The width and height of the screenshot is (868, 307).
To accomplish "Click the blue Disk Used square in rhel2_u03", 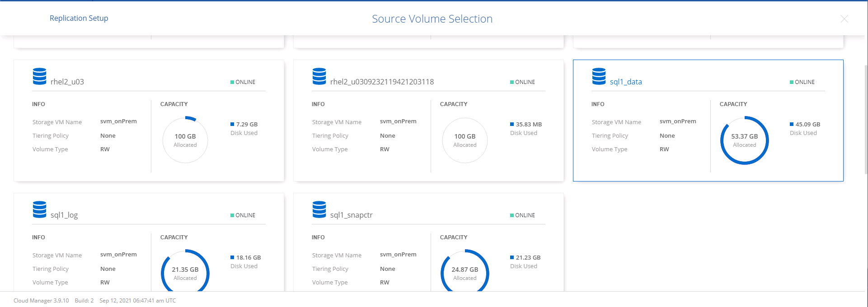I will 232,124.
